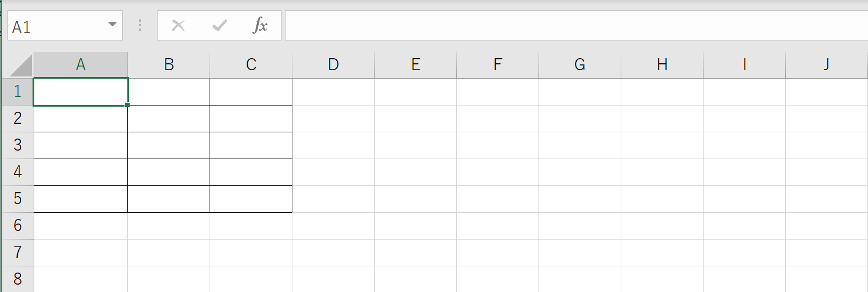Click into the formula bar input area

[576, 26]
